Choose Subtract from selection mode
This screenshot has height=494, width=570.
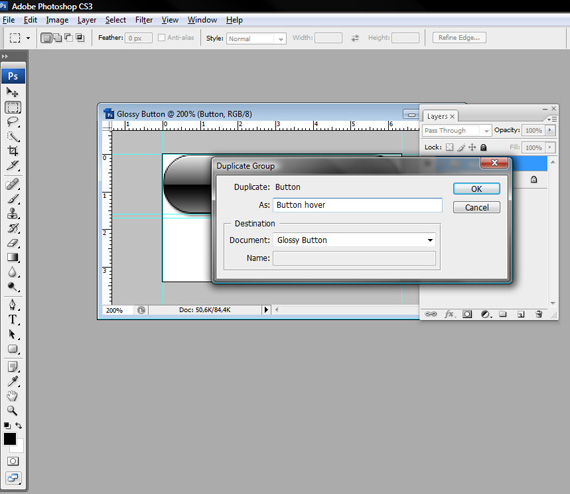(68, 37)
